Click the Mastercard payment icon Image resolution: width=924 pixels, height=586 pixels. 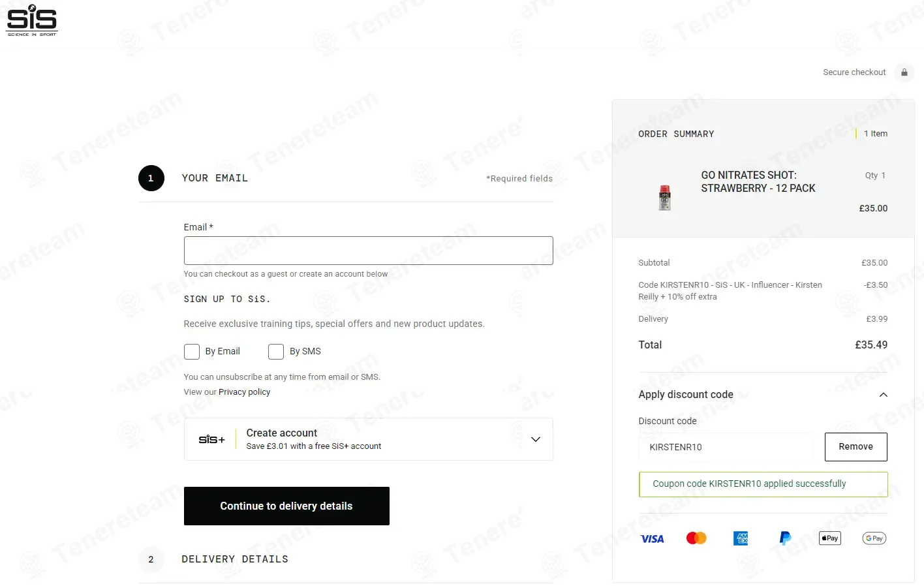point(696,538)
